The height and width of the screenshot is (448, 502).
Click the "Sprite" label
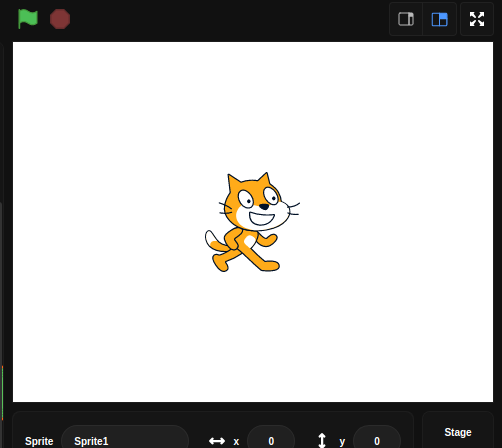point(39,441)
